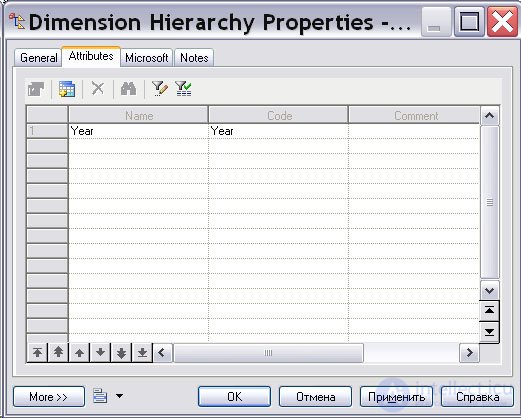Open Find with the binoculars icon
521x418 pixels.
pyautogui.click(x=128, y=89)
